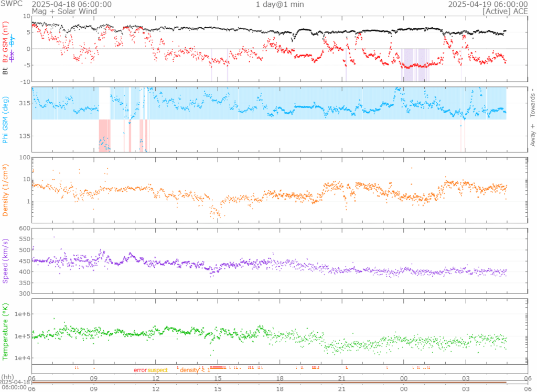Click the SWPC label in top corner
Viewport: 537px width, 392px height.
pos(12,4)
